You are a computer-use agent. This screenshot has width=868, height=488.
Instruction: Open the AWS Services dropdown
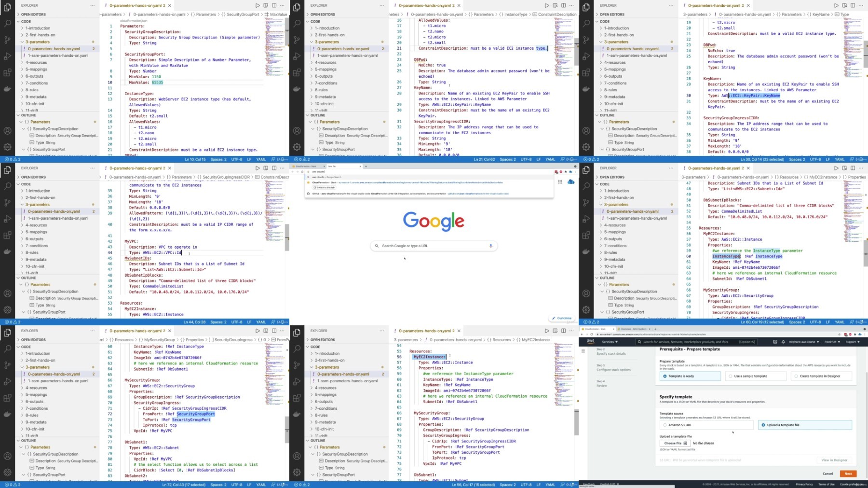610,342
